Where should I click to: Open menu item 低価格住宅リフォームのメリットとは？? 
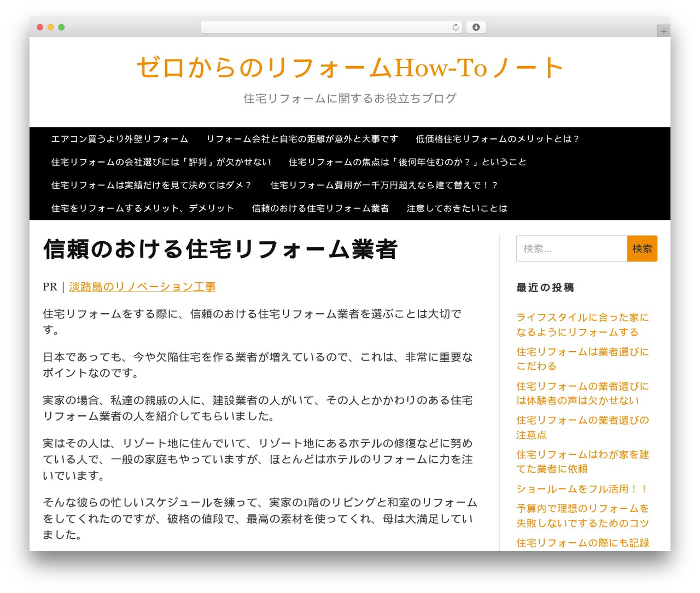pyautogui.click(x=498, y=139)
